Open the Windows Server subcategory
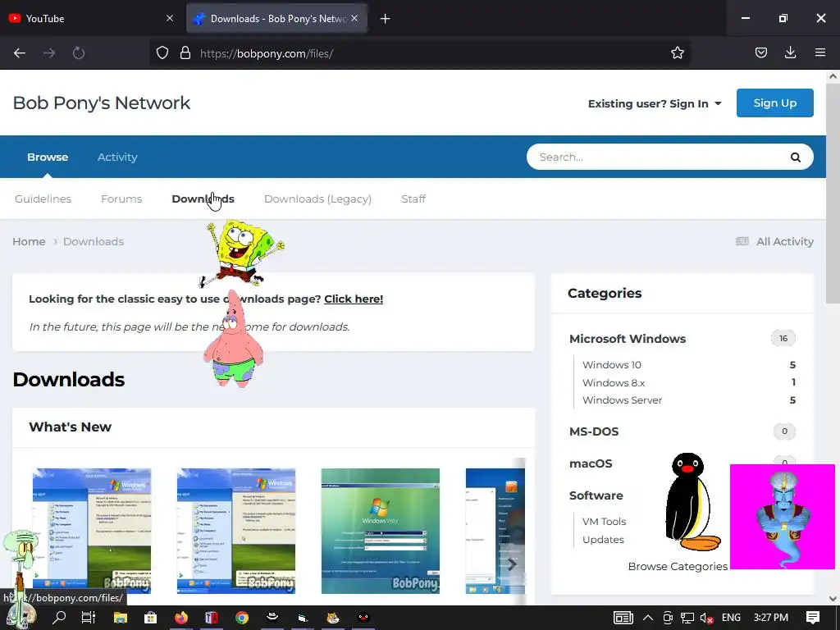The image size is (840, 630). (622, 400)
